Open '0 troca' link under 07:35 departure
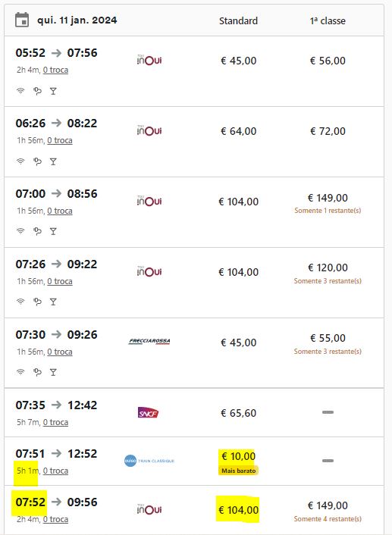The width and height of the screenshot is (392, 535). (x=55, y=422)
